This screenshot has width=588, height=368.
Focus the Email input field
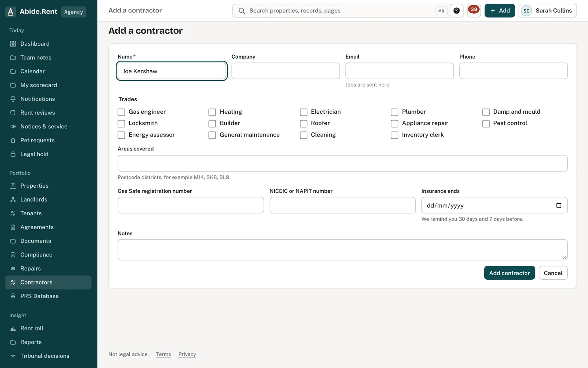pyautogui.click(x=399, y=71)
